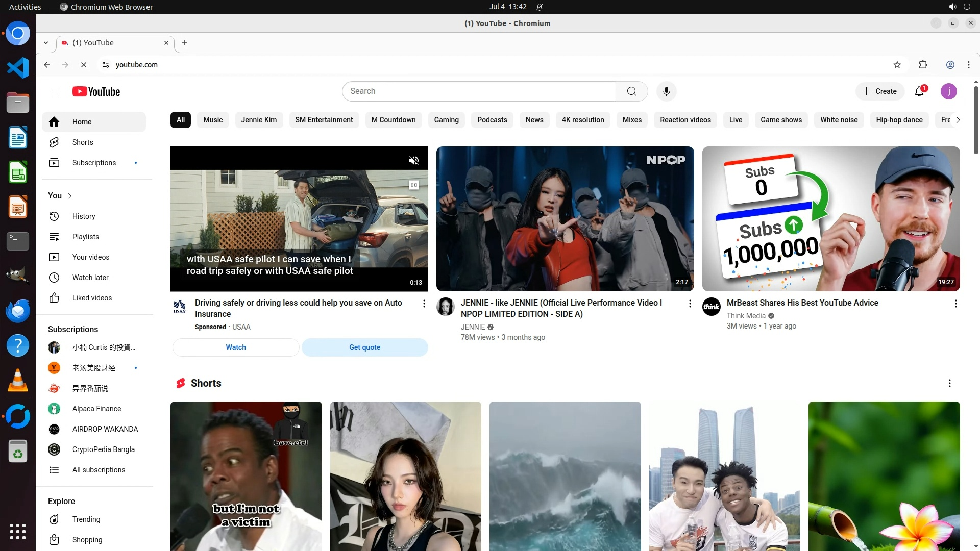Click the YouTube logo
This screenshot has height=551, width=980.
coord(96,91)
